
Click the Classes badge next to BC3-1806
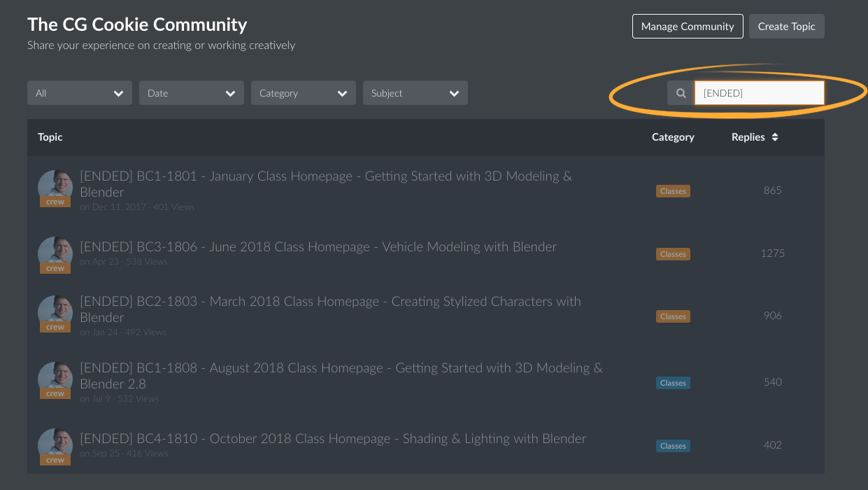(672, 253)
